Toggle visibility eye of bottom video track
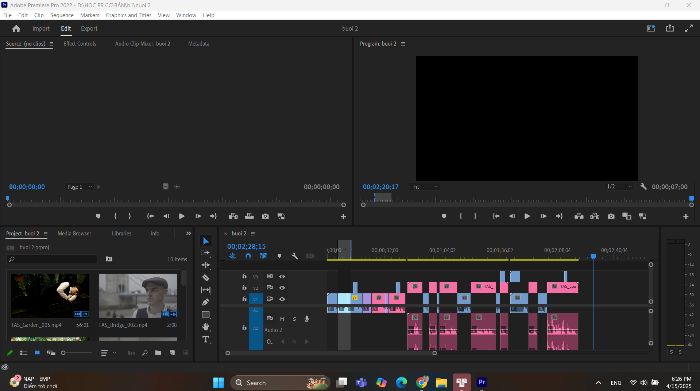Screen dimensions: 700x391 tap(282, 299)
